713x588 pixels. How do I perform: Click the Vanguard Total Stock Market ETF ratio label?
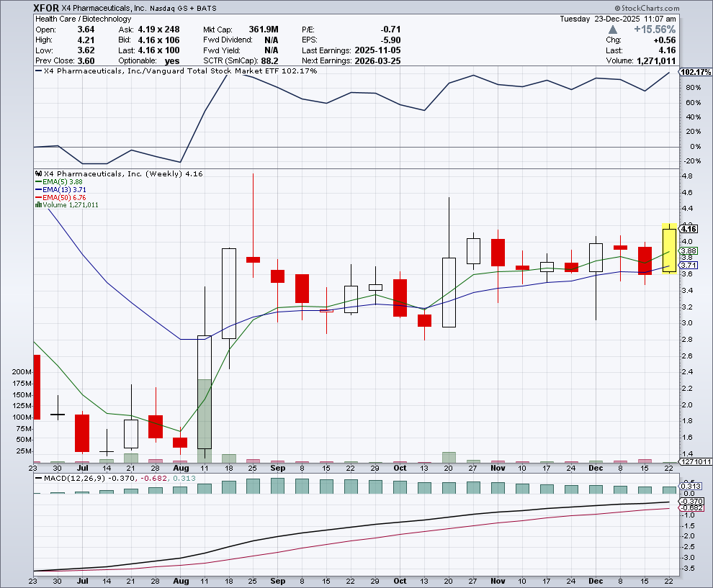click(x=181, y=71)
